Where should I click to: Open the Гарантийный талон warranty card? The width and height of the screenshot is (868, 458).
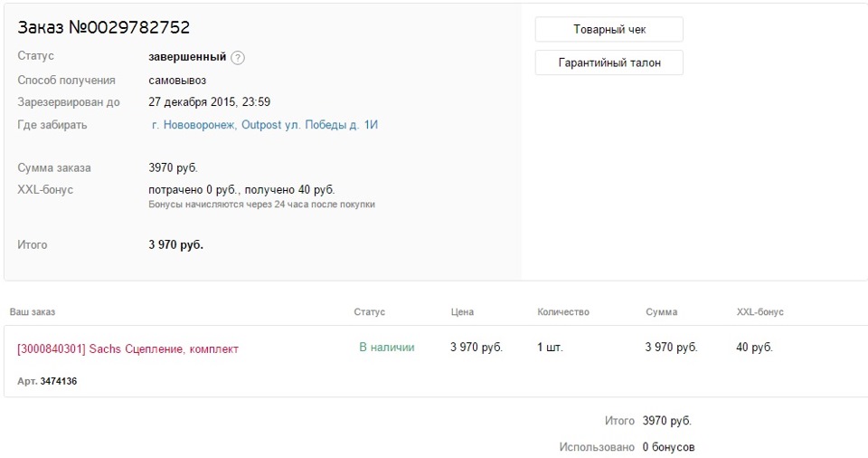pos(609,62)
